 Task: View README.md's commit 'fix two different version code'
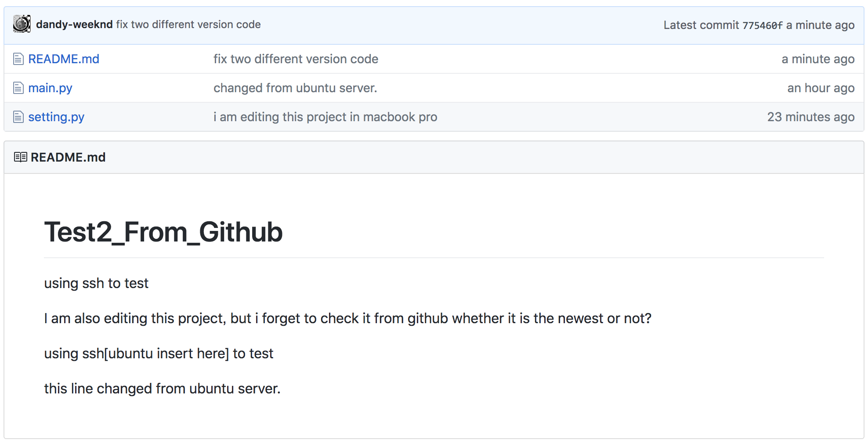pos(296,59)
